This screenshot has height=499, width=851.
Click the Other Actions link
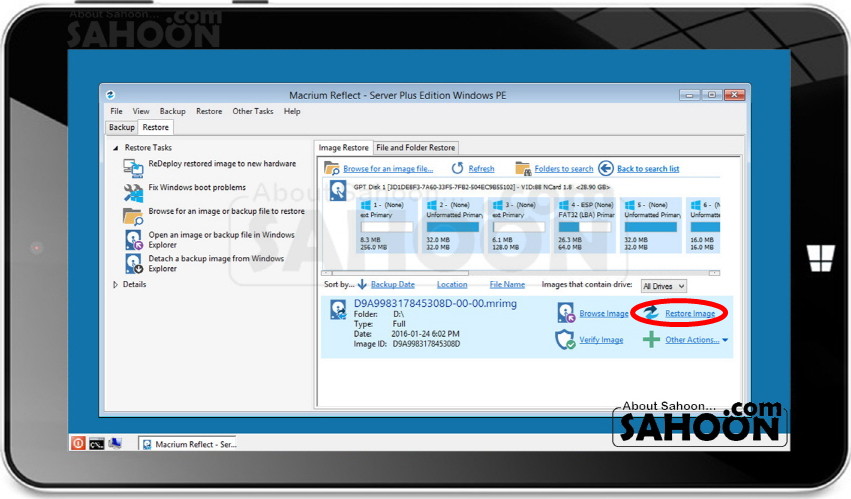pyautogui.click(x=692, y=340)
